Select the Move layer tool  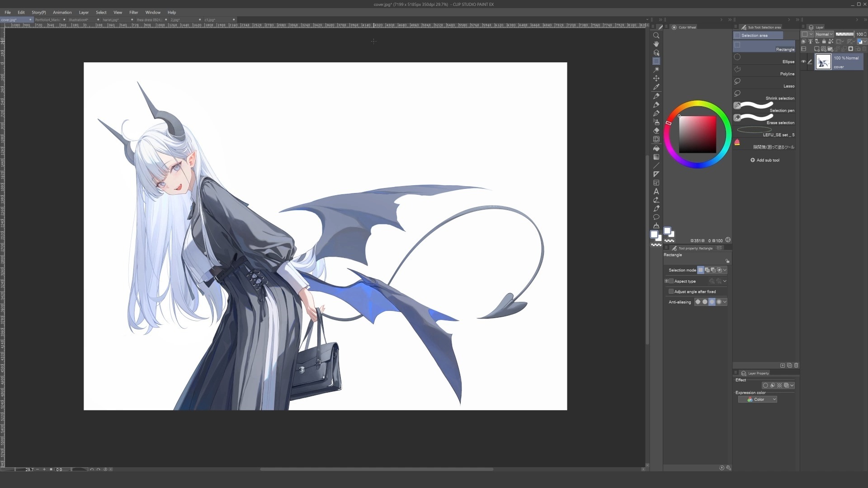tap(656, 78)
